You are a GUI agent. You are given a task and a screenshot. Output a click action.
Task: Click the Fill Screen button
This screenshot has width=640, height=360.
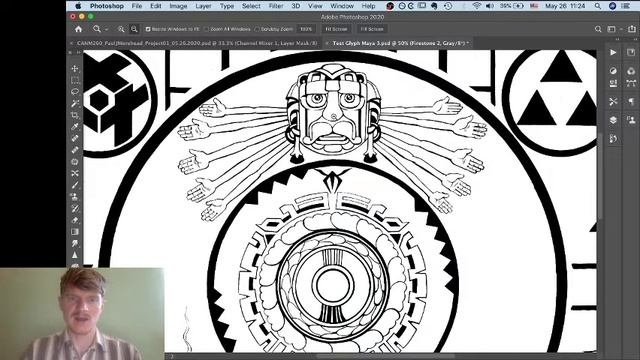tap(372, 29)
